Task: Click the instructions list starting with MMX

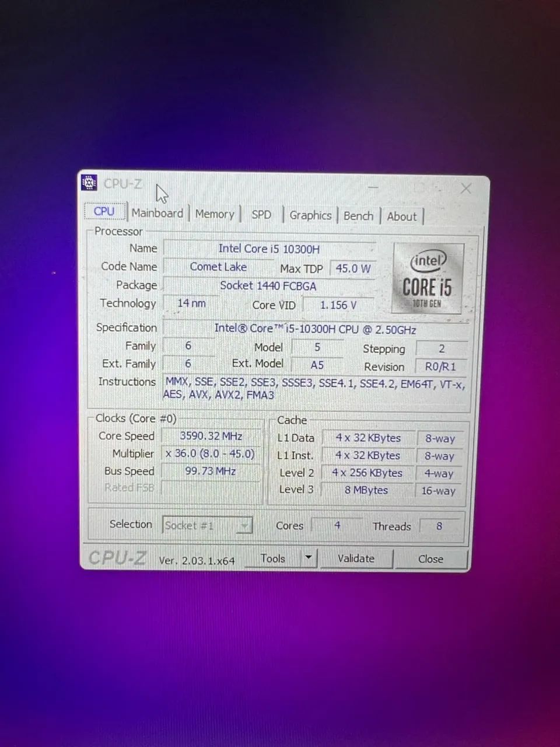Action: 314,389
